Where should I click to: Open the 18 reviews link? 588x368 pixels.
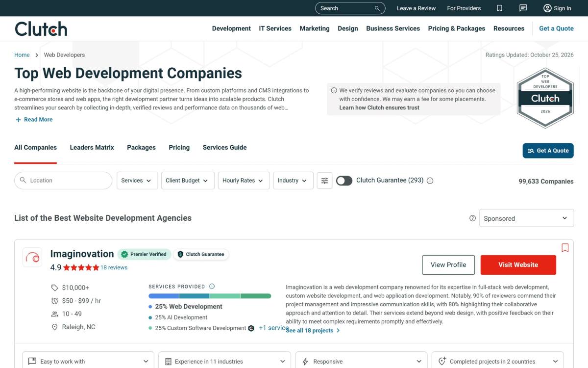pos(114,267)
